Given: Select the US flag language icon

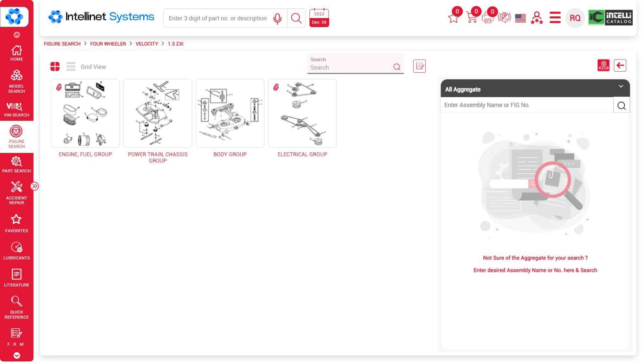Looking at the screenshot, I should pyautogui.click(x=520, y=18).
